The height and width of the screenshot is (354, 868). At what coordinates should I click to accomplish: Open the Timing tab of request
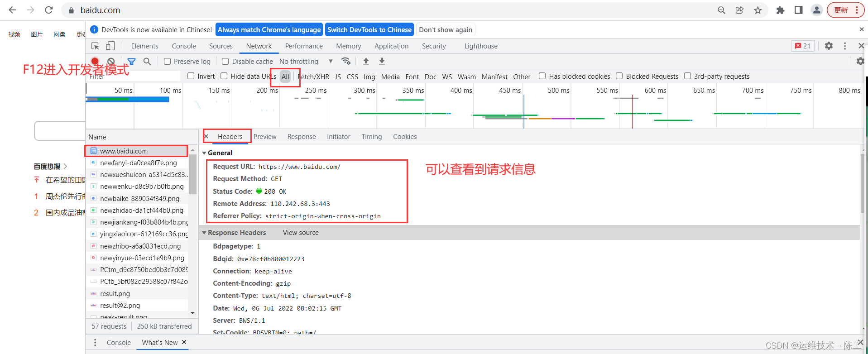pos(372,137)
